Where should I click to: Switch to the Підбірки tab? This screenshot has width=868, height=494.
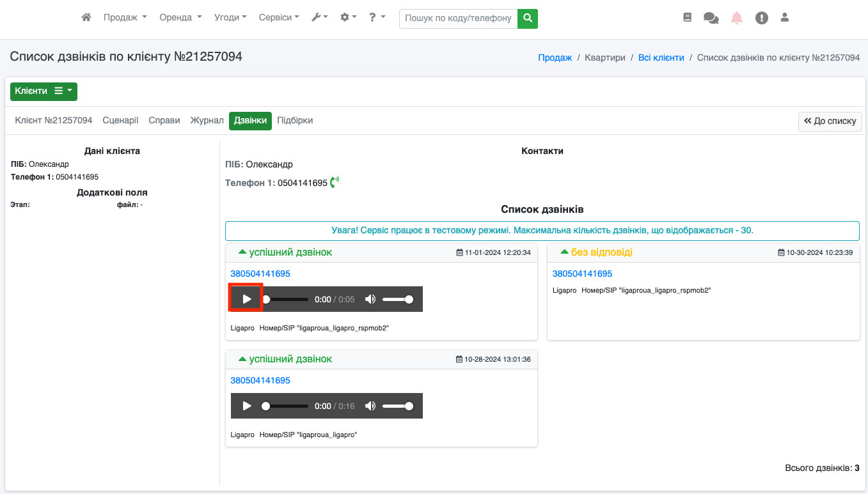[x=295, y=120]
